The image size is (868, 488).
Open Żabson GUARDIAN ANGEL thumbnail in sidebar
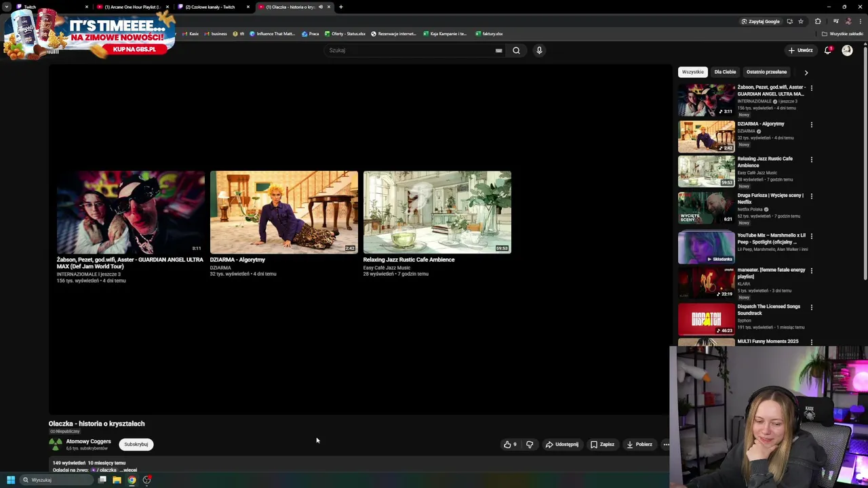(706, 100)
